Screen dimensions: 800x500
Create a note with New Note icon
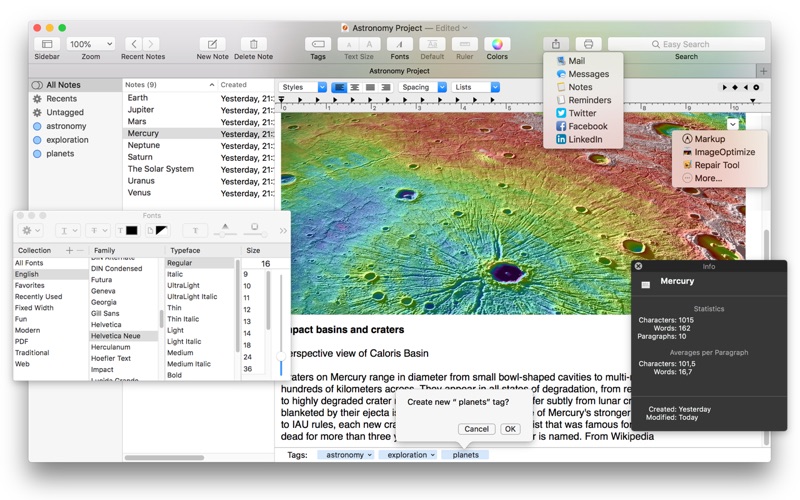(212, 44)
